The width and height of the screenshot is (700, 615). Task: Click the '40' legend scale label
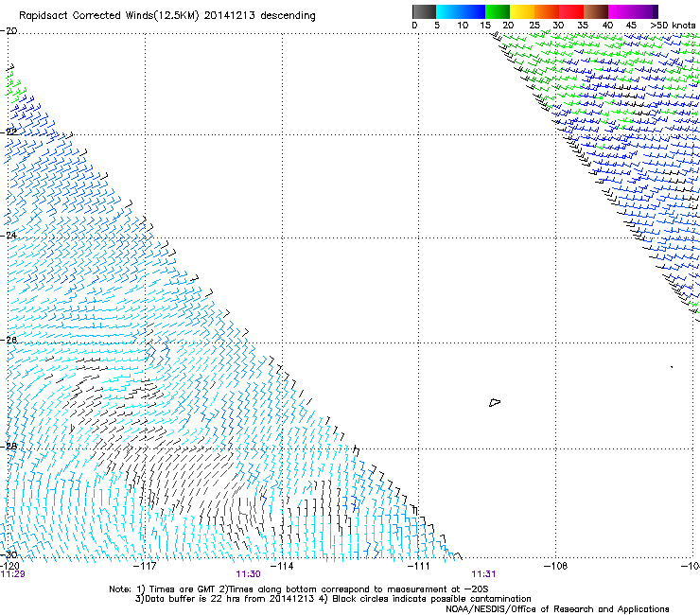607,26
